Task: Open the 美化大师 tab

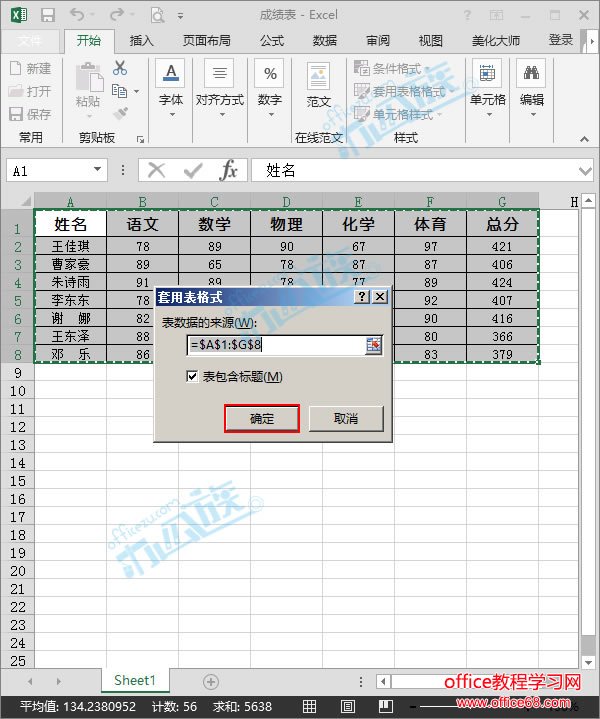Action: (496, 41)
